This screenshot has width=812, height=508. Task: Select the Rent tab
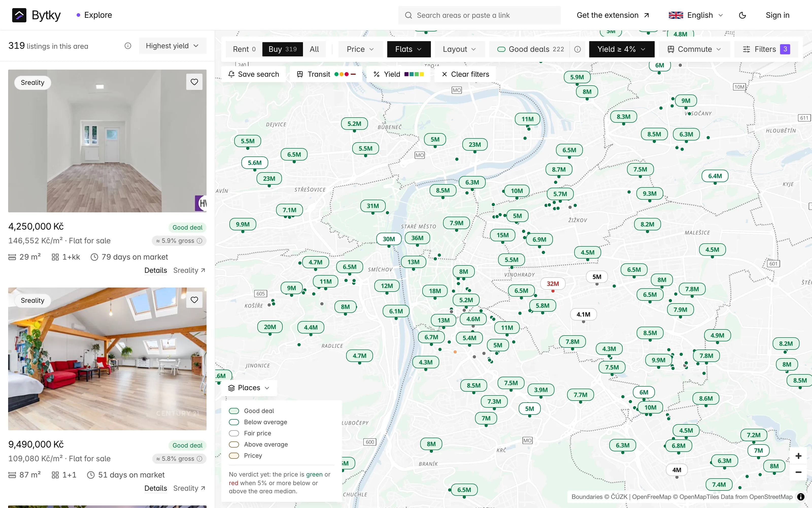pos(244,49)
